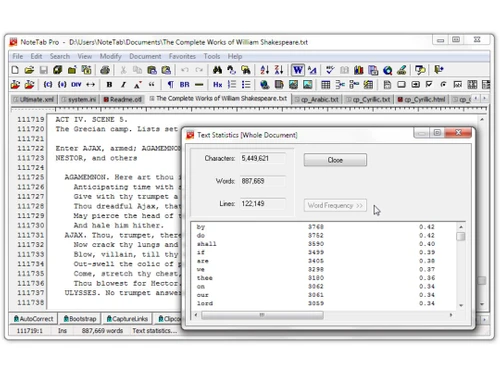500x375 pixels.
Task: Insert table grid icon
Action: (326, 85)
